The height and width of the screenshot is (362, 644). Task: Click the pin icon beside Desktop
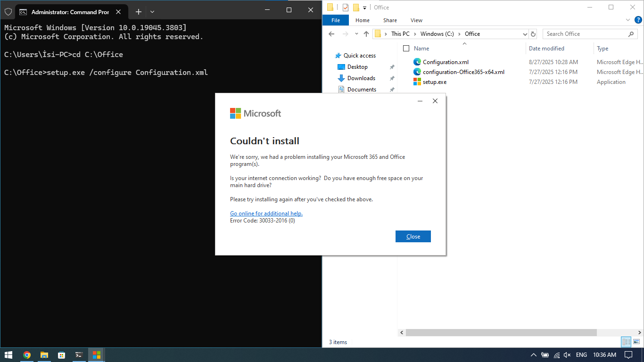pyautogui.click(x=392, y=67)
